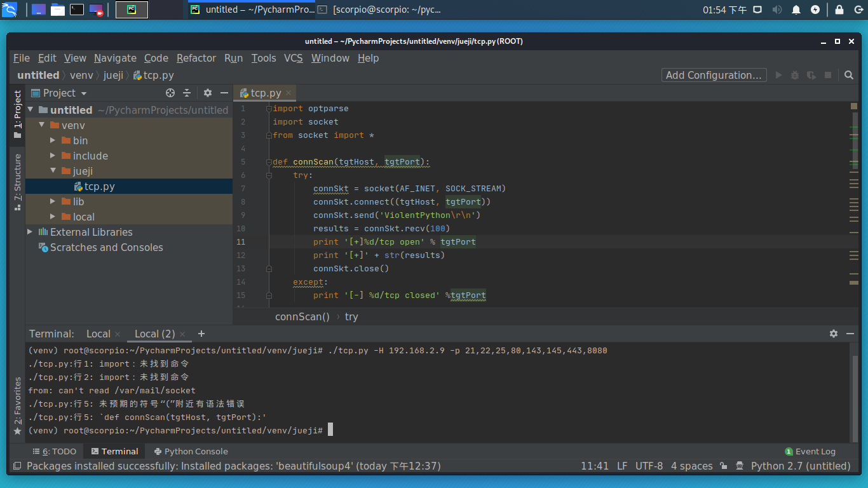The height and width of the screenshot is (488, 868).
Task: Click the Debug bug icon
Action: point(795,75)
